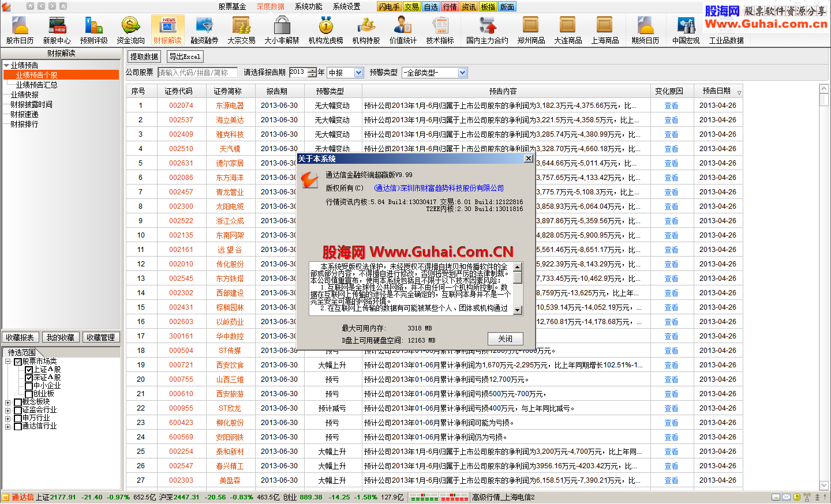Click the 预告日期 column sort arrow

(739, 92)
